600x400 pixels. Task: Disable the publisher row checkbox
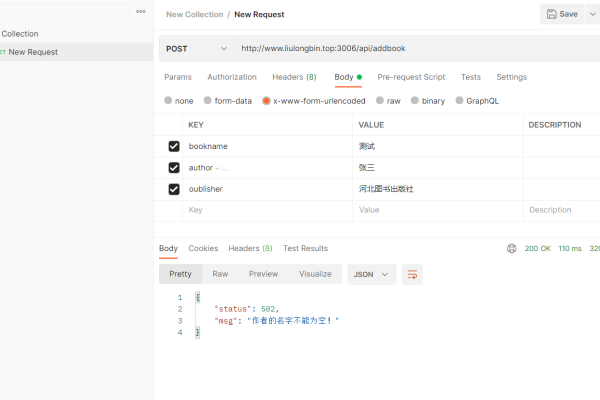[x=174, y=189]
